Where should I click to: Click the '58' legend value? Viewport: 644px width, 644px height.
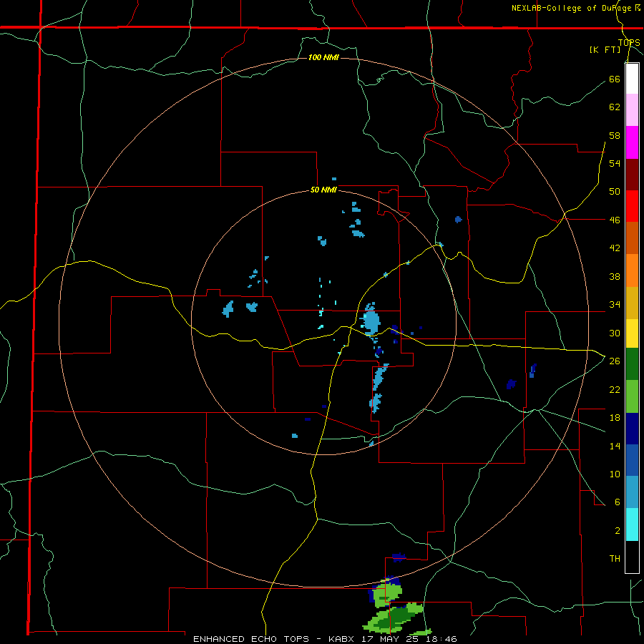point(615,135)
